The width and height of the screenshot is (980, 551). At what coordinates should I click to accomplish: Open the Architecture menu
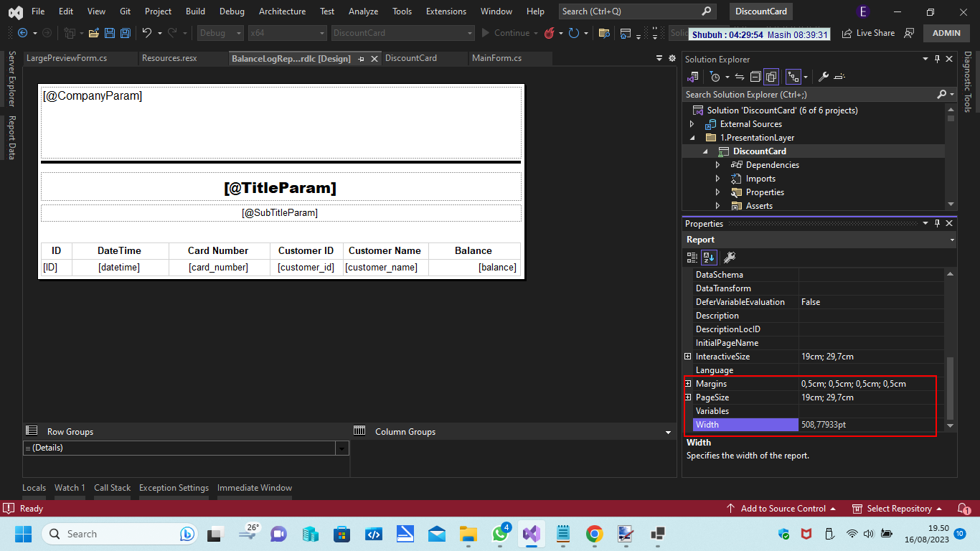(282, 11)
